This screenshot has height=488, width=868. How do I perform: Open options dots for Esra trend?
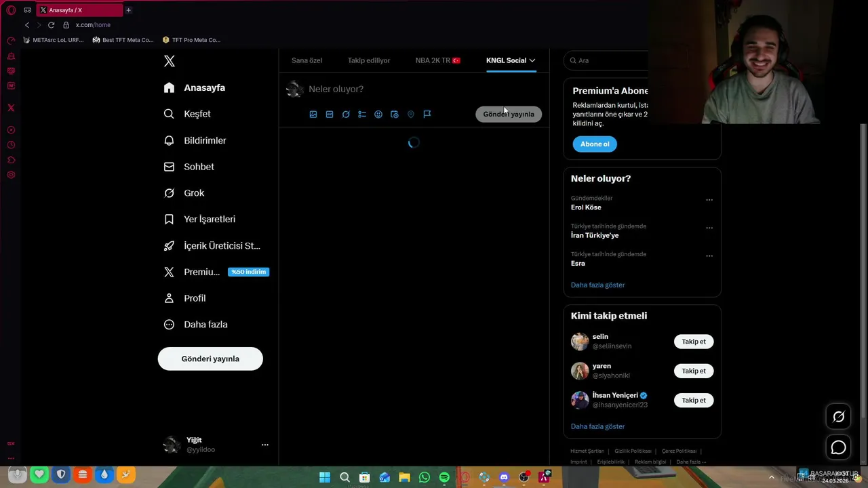pyautogui.click(x=709, y=256)
